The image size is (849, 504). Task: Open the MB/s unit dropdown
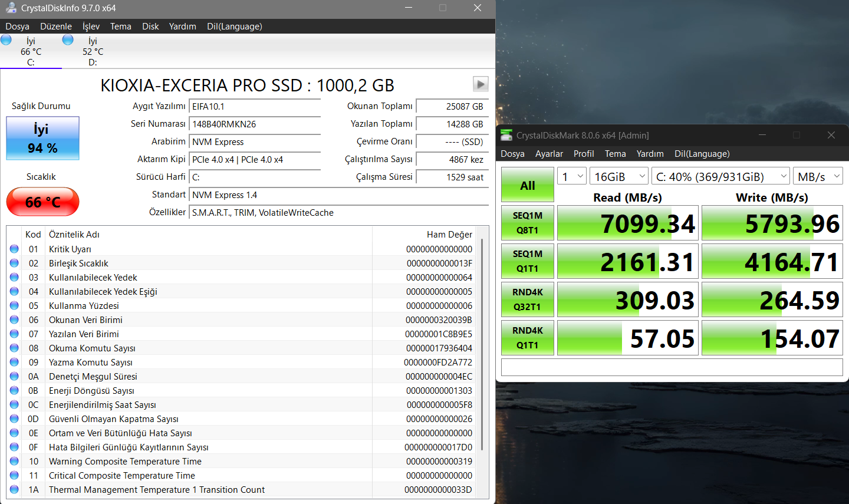tap(818, 176)
